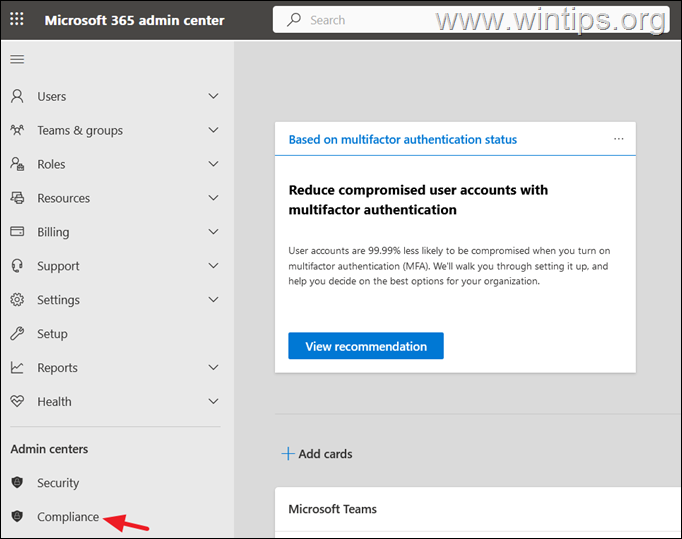Select Resources in the sidebar
This screenshot has height=539, width=682.
64,198
